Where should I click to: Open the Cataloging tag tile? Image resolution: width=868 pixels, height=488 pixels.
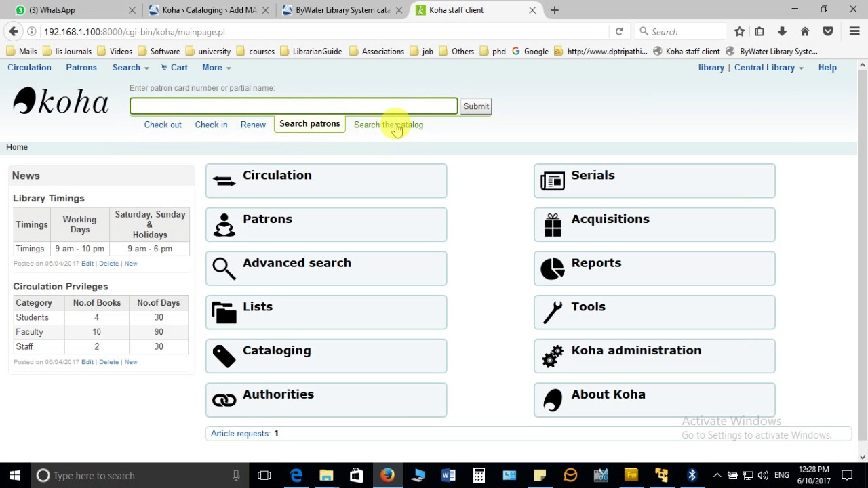click(326, 357)
